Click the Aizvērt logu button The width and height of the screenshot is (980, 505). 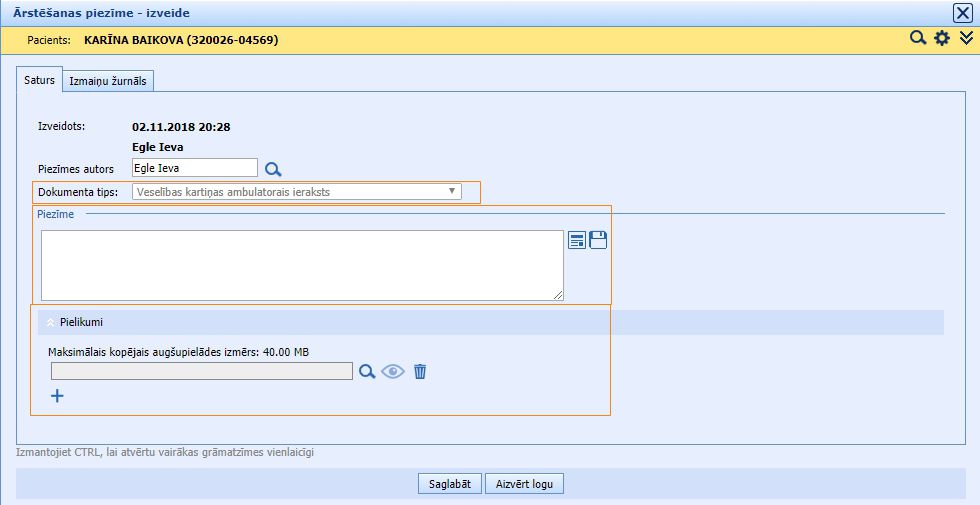coord(525,484)
